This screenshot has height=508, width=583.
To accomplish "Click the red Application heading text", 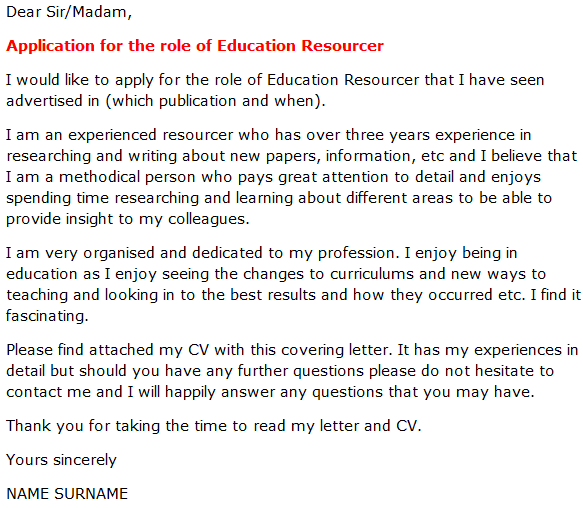I will [195, 46].
